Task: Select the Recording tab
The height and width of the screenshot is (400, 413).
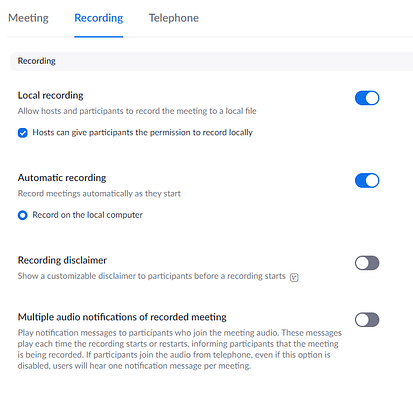Action: pyautogui.click(x=99, y=18)
